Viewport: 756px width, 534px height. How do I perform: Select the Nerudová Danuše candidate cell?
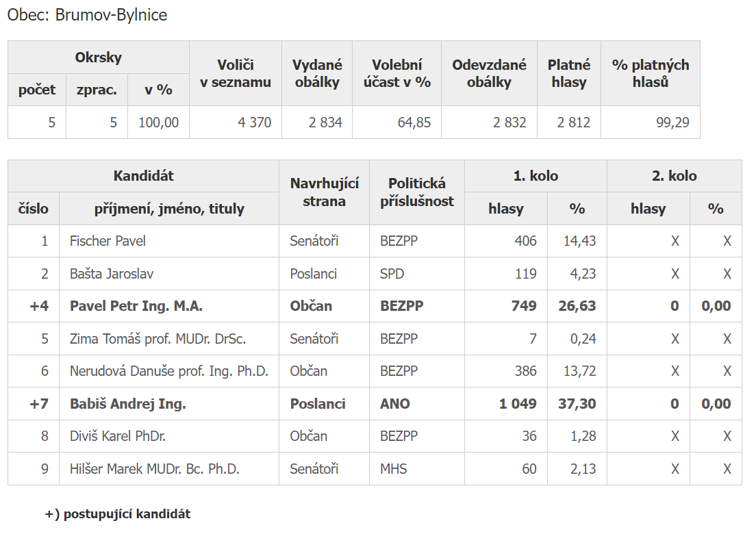click(168, 371)
